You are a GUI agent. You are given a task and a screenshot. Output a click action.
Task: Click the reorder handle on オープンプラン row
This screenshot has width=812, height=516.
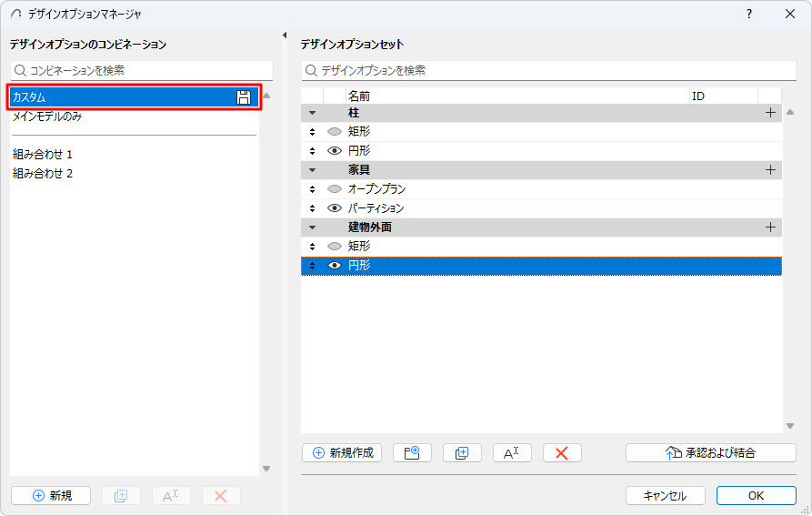(312, 189)
